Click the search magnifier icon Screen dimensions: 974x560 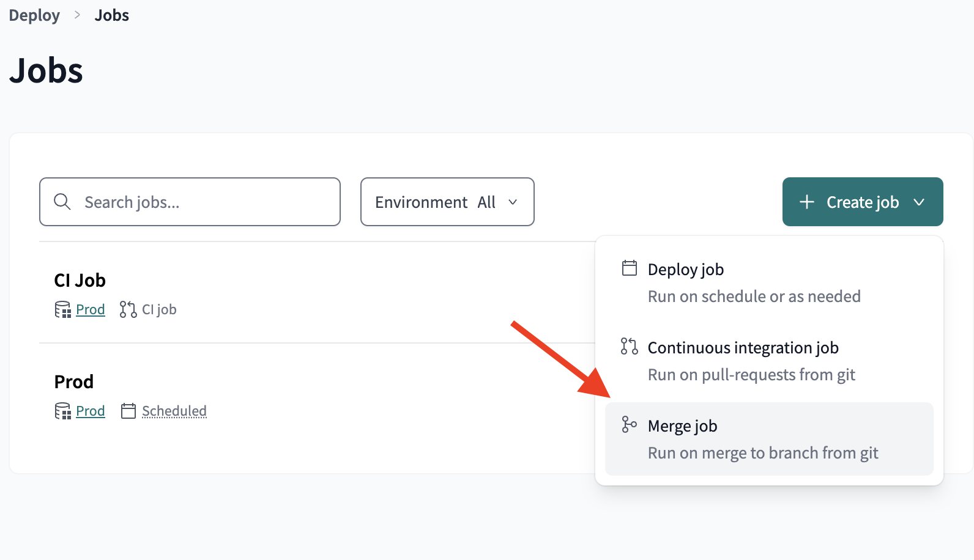pos(62,201)
